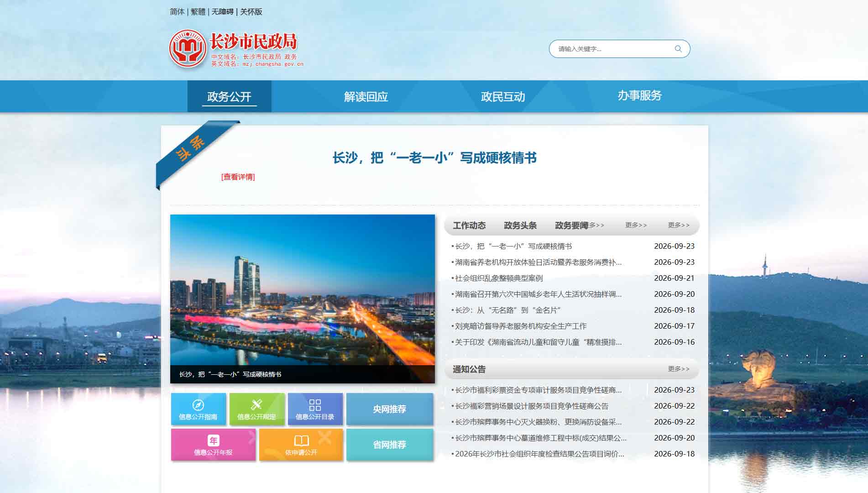868x493 pixels.
Task: Select the 政务公开 navigation tab
Action: 229,96
